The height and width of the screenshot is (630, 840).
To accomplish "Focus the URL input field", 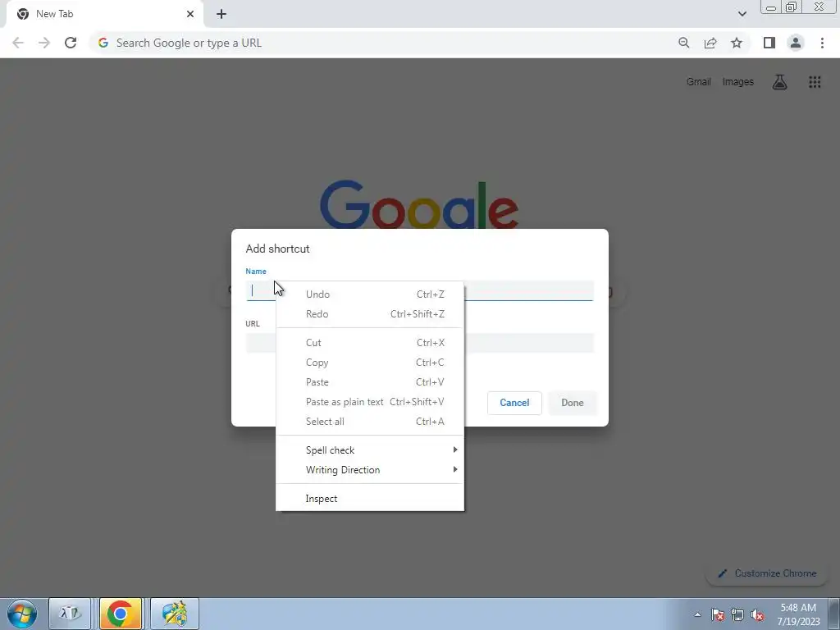I will coord(420,343).
